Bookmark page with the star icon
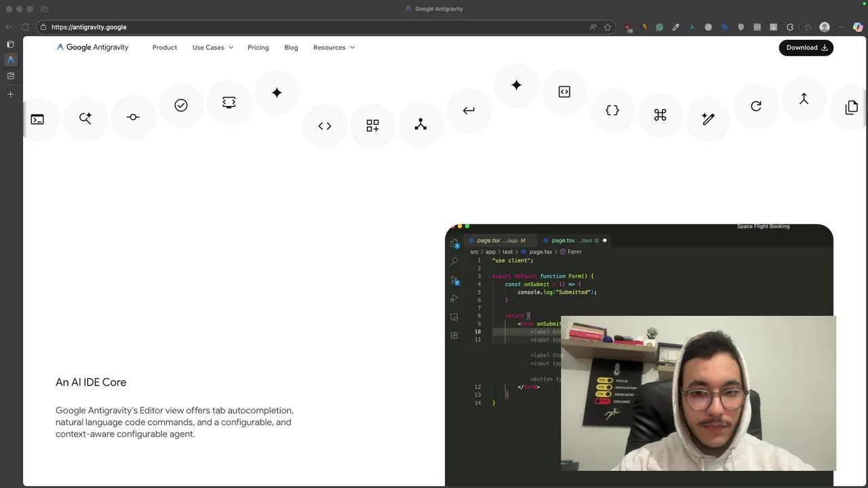868x488 pixels. click(608, 27)
